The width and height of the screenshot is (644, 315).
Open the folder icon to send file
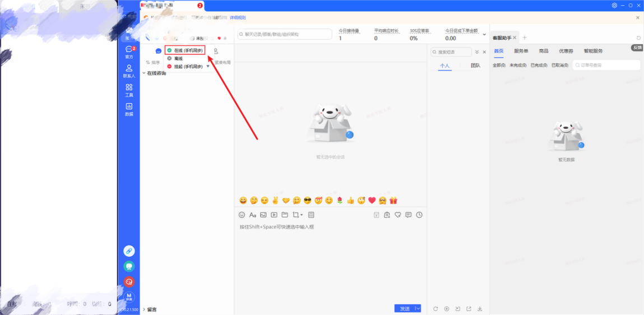(285, 215)
